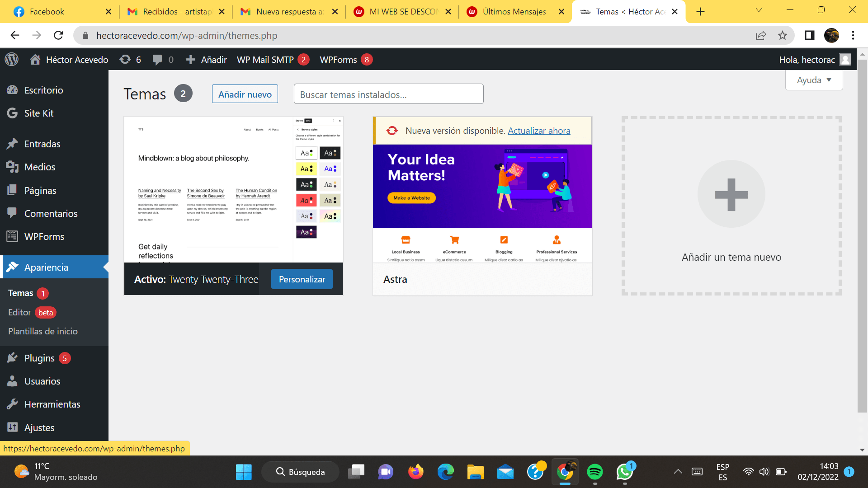Open Usuarios in sidebar
The width and height of the screenshot is (868, 488).
(54, 381)
